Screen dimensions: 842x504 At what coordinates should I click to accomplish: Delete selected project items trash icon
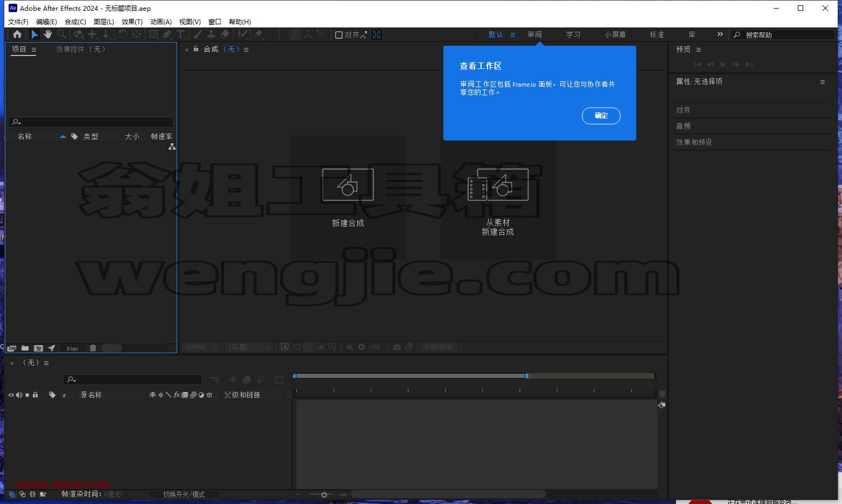[x=93, y=348]
